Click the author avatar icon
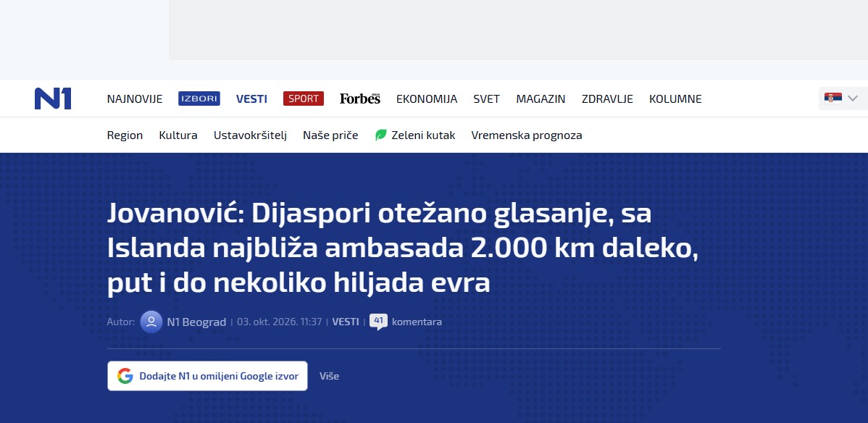Screen dimensions: 868x423 click(x=151, y=322)
